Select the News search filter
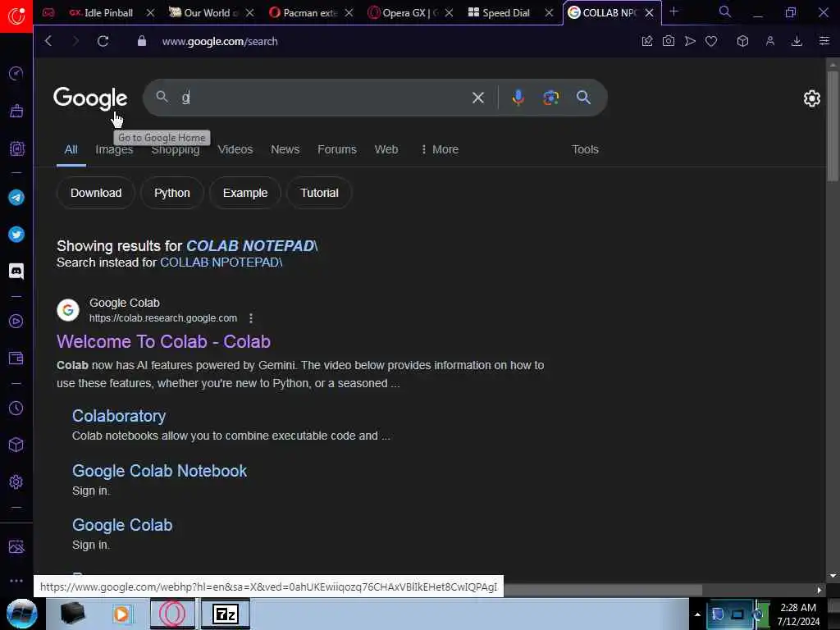Screen dimensions: 840x630 285,149
